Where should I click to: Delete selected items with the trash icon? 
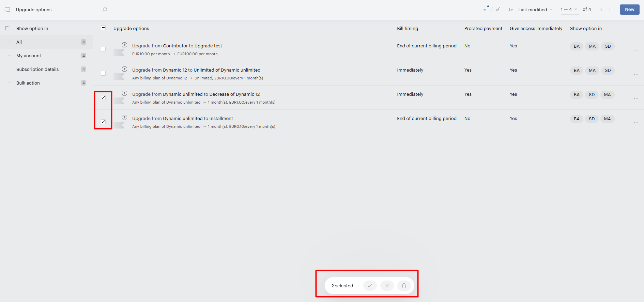[404, 286]
